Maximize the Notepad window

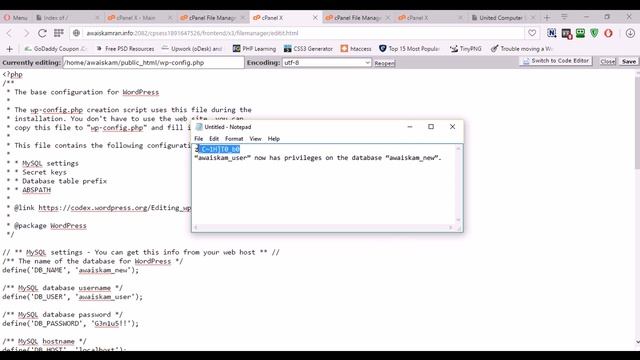click(431, 127)
